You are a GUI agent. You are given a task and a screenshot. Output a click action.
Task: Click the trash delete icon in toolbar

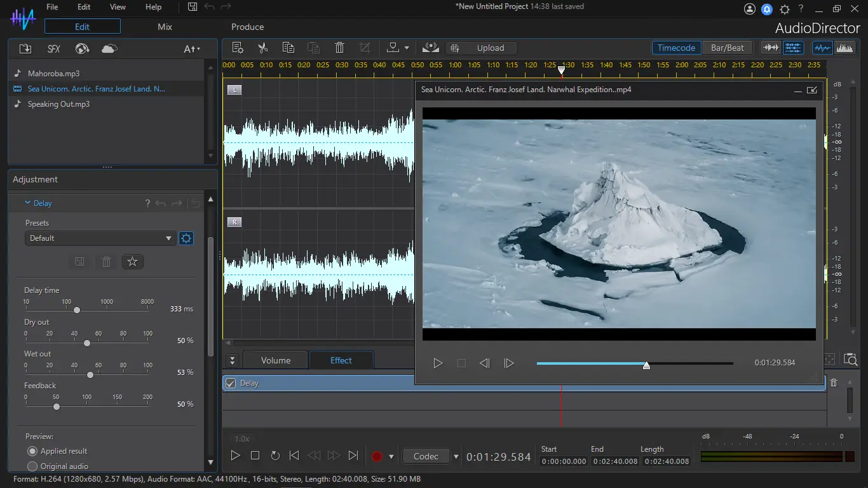tap(339, 48)
